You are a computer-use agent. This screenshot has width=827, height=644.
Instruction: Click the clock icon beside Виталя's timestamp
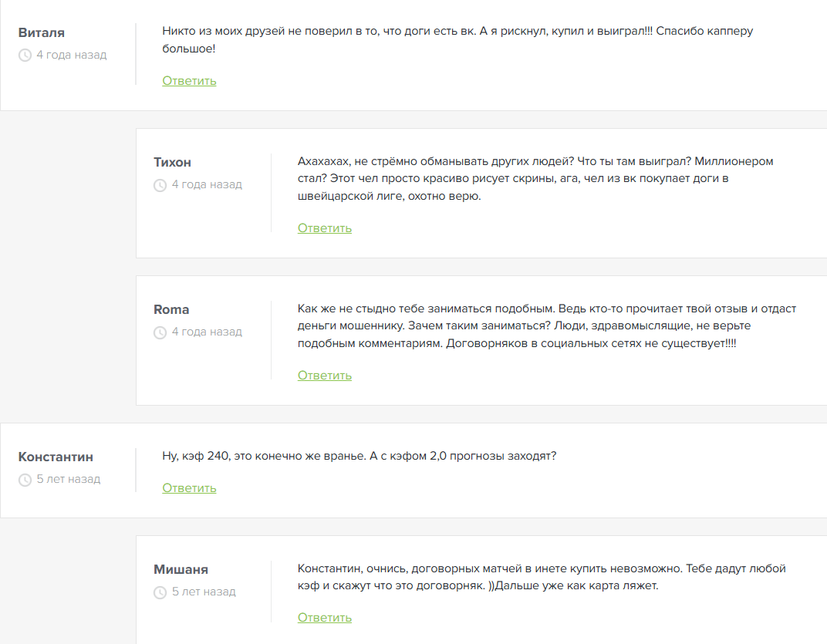25,56
